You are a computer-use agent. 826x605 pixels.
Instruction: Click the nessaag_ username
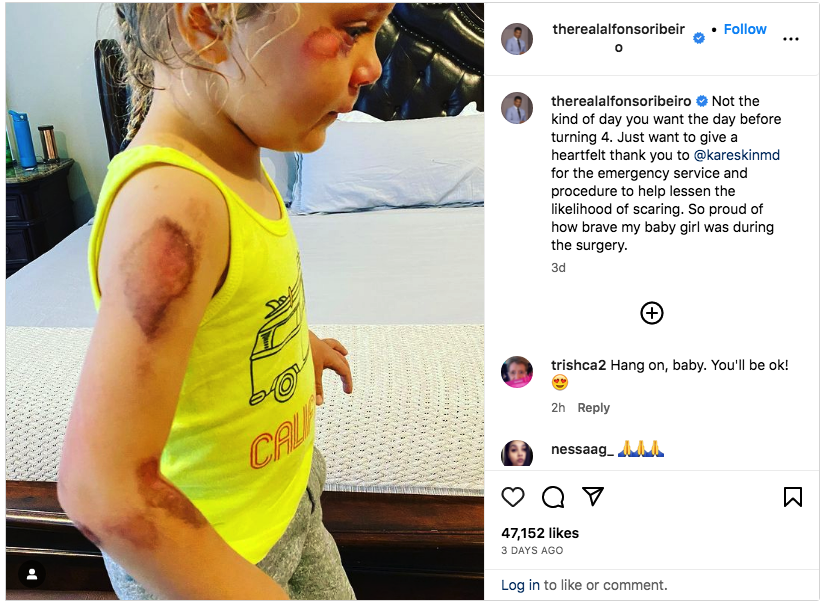(582, 450)
